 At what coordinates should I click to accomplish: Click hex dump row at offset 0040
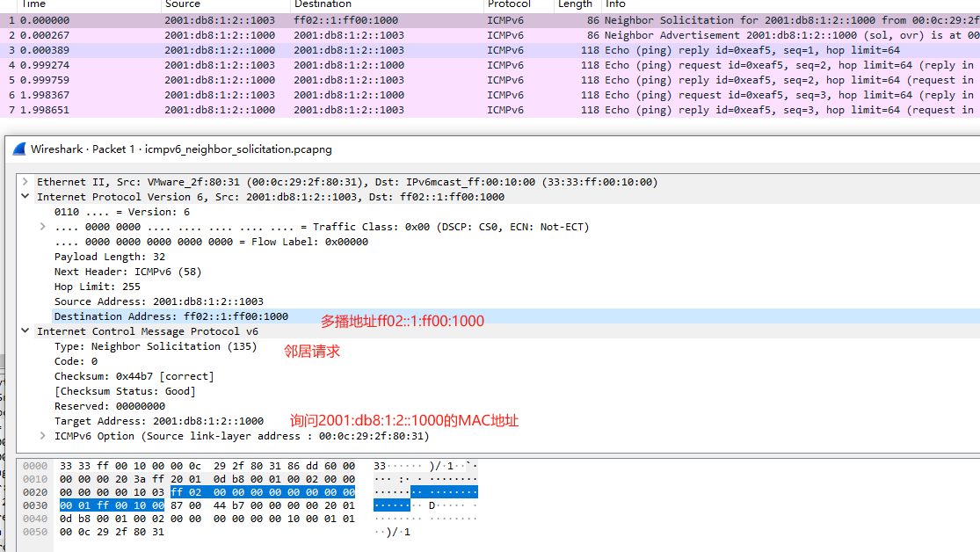coord(207,519)
